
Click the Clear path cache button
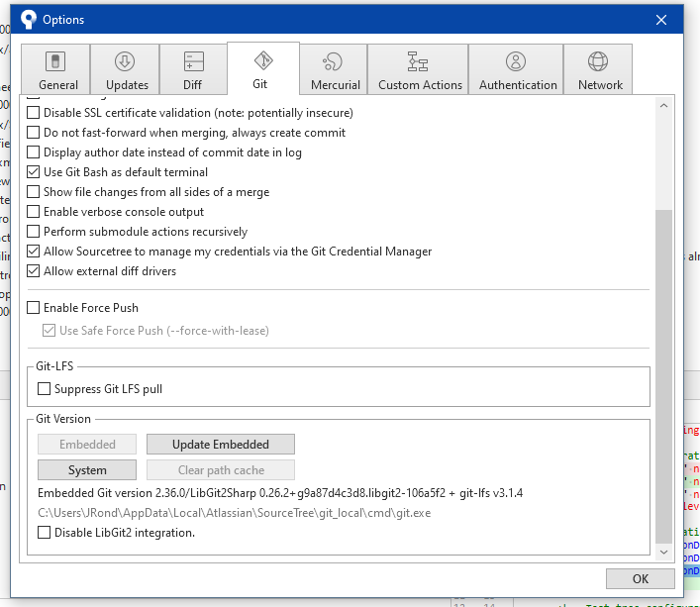pyautogui.click(x=221, y=470)
